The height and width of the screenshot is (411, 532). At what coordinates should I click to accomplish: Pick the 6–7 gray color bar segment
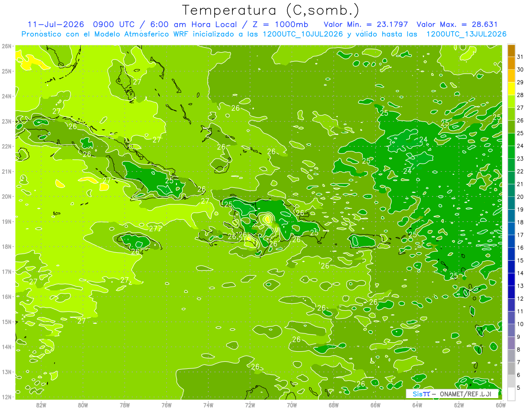[511, 368]
